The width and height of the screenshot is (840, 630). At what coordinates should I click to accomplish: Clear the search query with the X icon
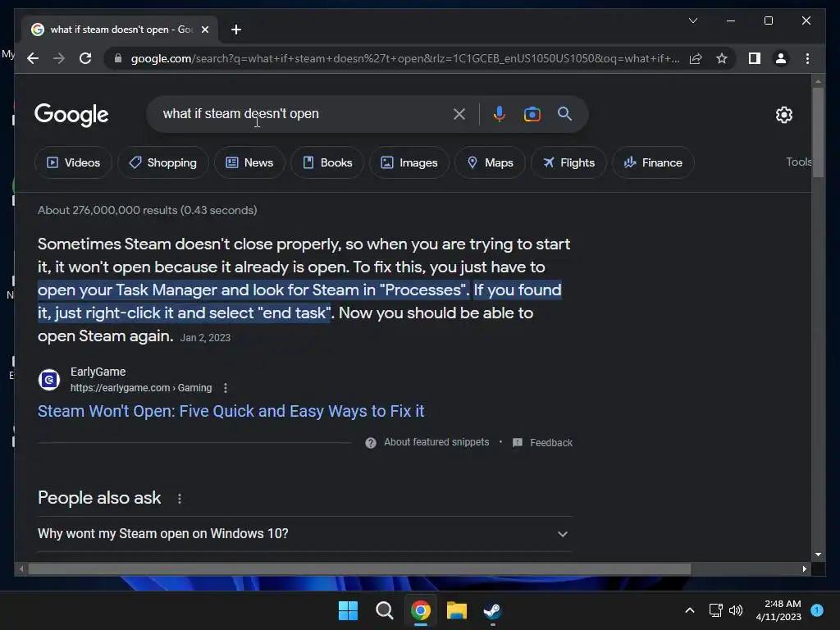pos(459,114)
